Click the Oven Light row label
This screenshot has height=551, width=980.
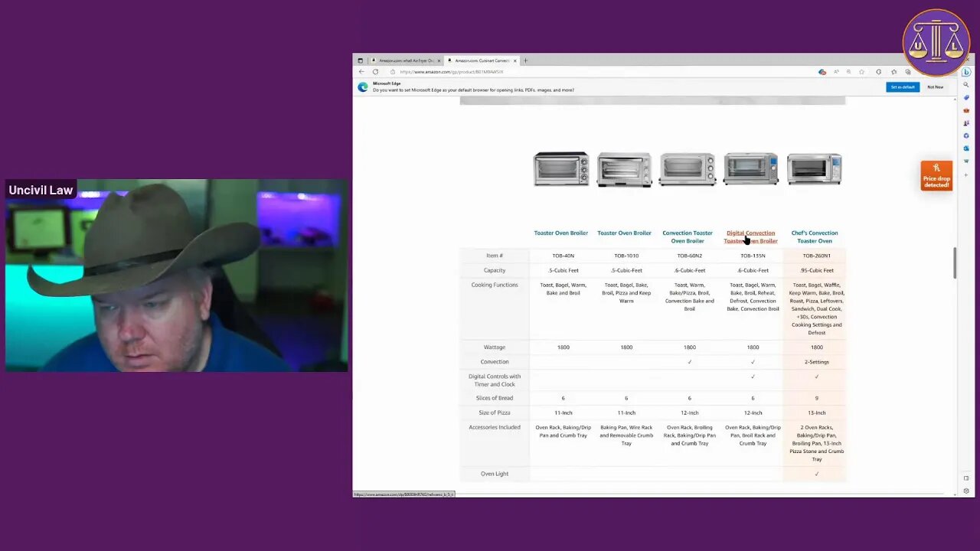(495, 474)
